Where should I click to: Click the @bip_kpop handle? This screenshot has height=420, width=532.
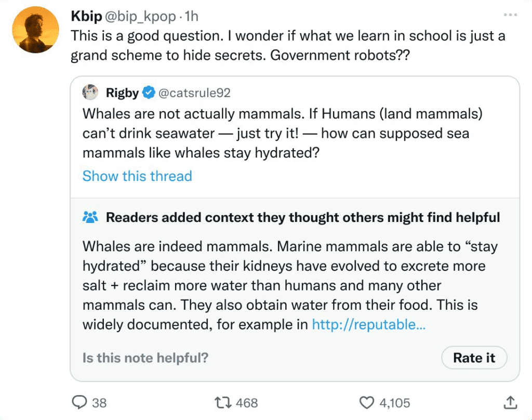[x=140, y=17]
